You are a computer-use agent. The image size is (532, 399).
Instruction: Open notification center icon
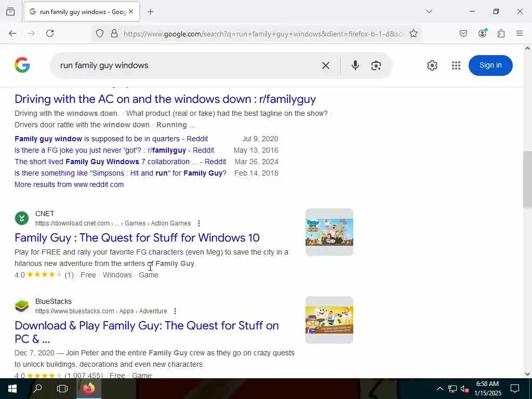(515, 389)
